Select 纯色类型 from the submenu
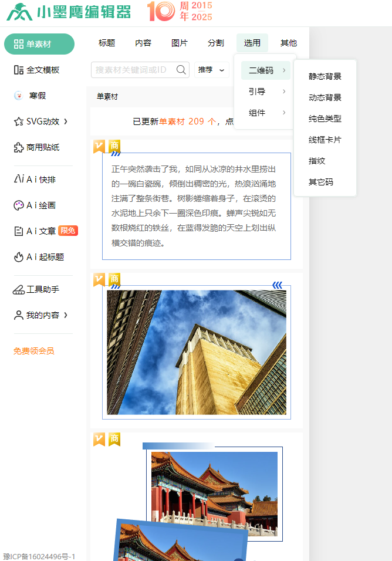392x561 pixels. 325,119
